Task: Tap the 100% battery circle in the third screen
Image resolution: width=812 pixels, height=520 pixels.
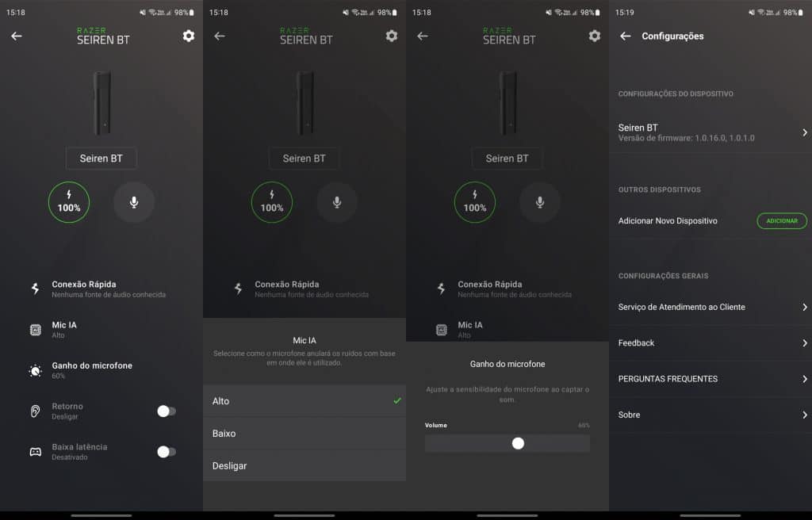Action: (x=475, y=202)
